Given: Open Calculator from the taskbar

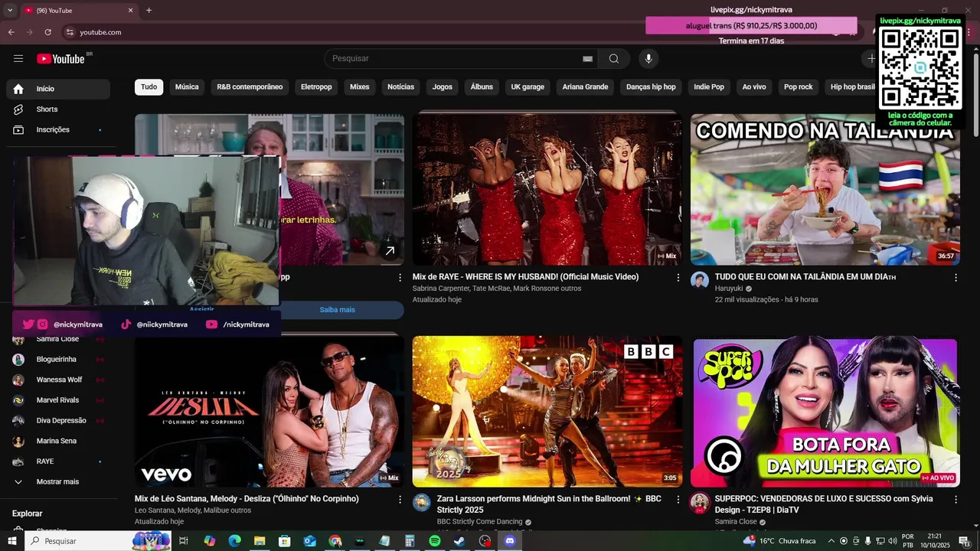Looking at the screenshot, I should click(x=410, y=541).
